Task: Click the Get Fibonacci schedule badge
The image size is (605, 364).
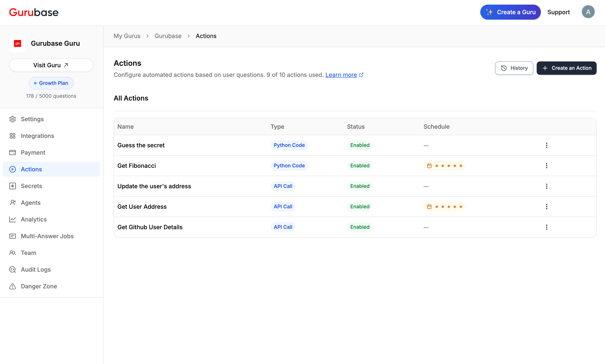Action: (x=444, y=166)
